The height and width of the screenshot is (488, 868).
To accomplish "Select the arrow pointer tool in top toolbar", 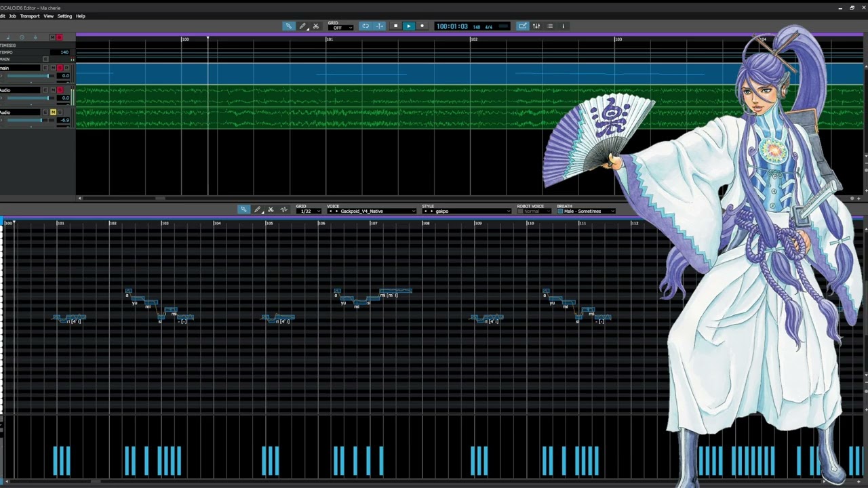I will click(289, 26).
